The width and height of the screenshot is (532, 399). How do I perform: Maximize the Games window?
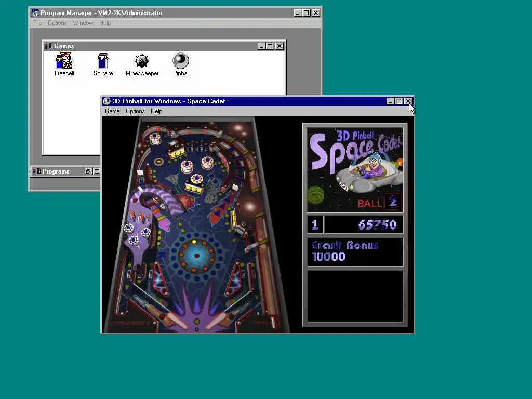pos(270,46)
